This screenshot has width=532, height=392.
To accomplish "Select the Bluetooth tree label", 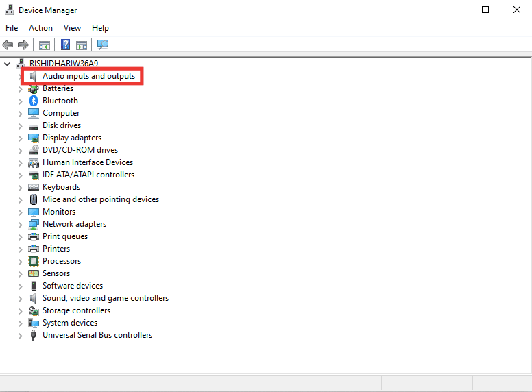I will click(60, 101).
